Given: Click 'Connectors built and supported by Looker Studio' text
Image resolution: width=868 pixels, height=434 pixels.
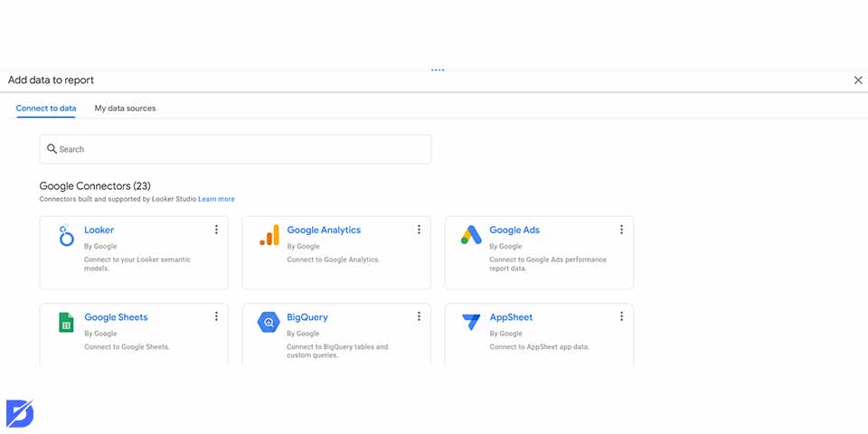Looking at the screenshot, I should tap(118, 199).
